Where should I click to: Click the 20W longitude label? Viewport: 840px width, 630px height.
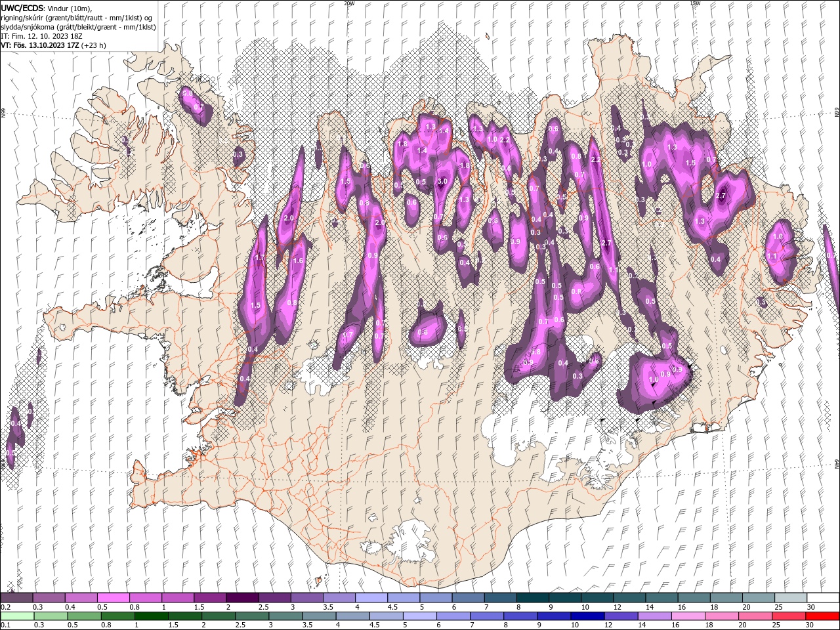pos(348,3)
